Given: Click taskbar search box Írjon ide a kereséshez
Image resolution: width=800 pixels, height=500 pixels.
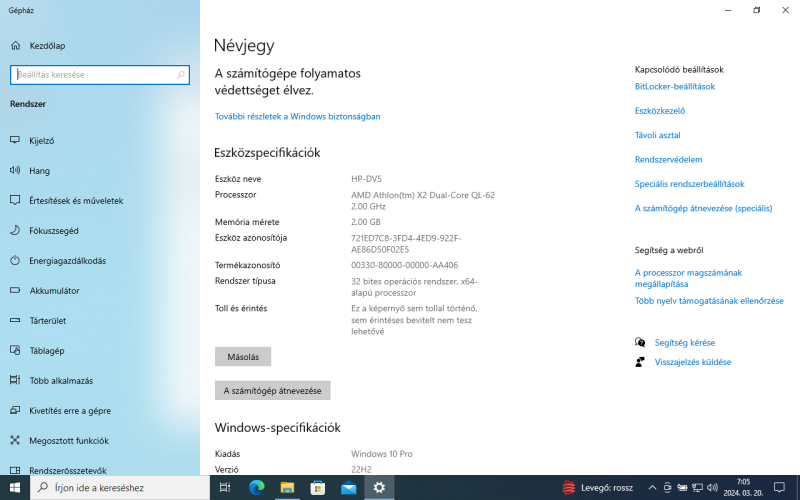Looking at the screenshot, I should click(x=120, y=488).
